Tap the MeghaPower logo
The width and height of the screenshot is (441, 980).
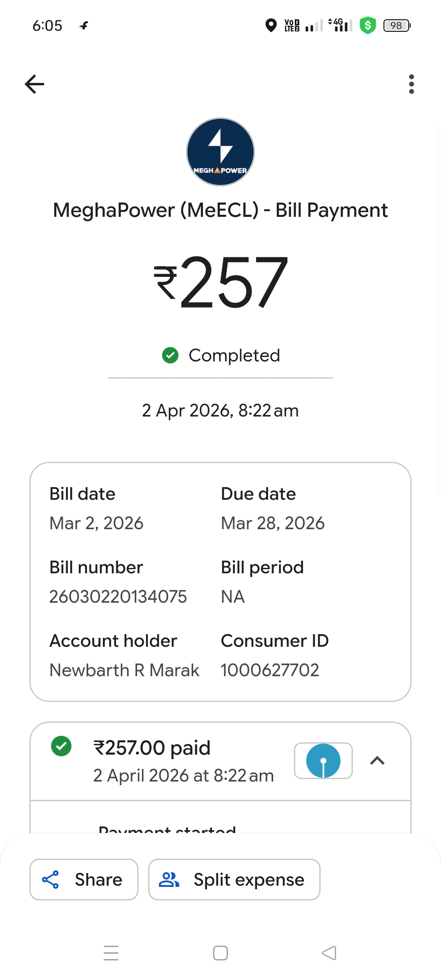[x=220, y=152]
